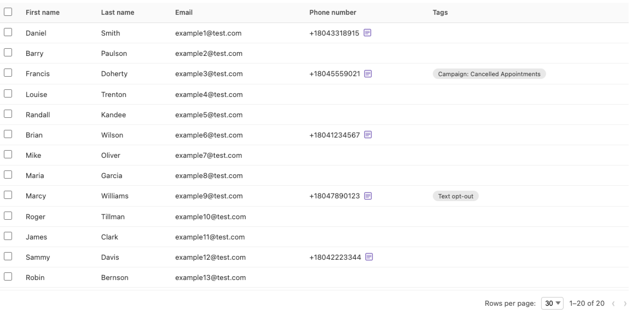Click message icon beside +18045559021

[x=368, y=74]
